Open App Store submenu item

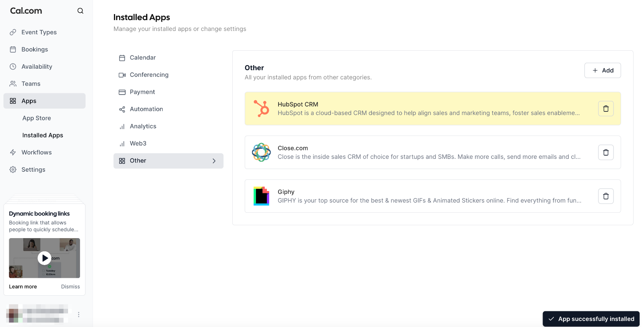coord(37,118)
